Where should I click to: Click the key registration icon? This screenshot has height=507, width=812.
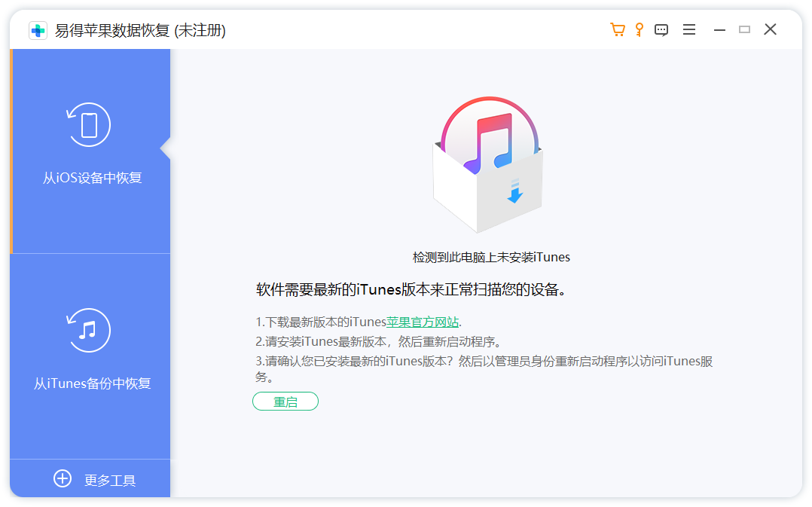(639, 29)
